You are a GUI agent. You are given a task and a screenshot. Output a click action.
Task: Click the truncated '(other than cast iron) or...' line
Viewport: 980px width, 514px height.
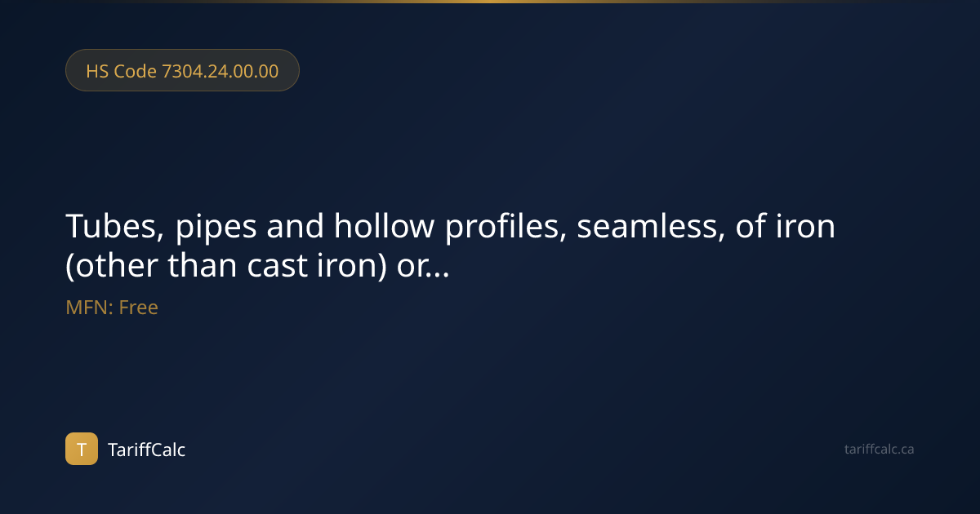257,266
